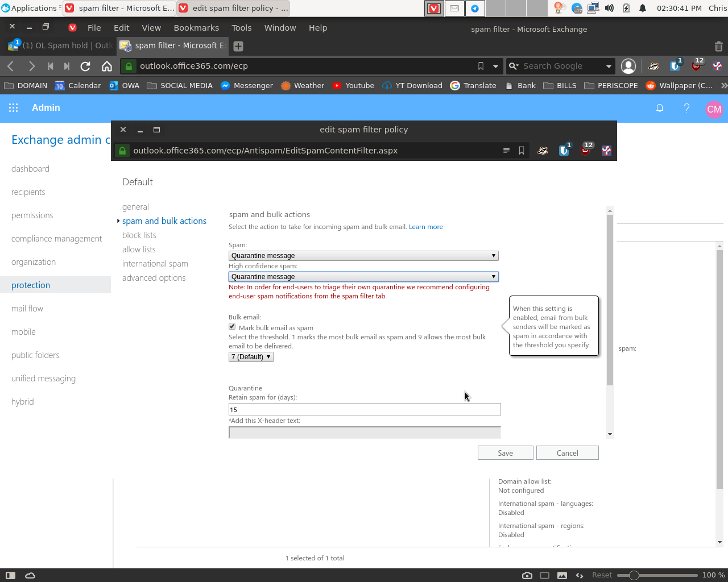Open the Translate bookmark
This screenshot has height=582, width=728.
(473, 86)
